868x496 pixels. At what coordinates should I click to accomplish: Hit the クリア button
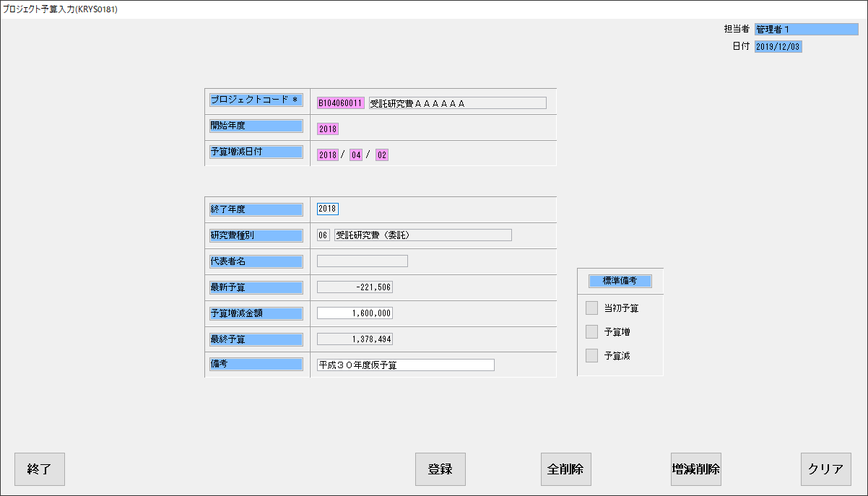click(x=825, y=469)
